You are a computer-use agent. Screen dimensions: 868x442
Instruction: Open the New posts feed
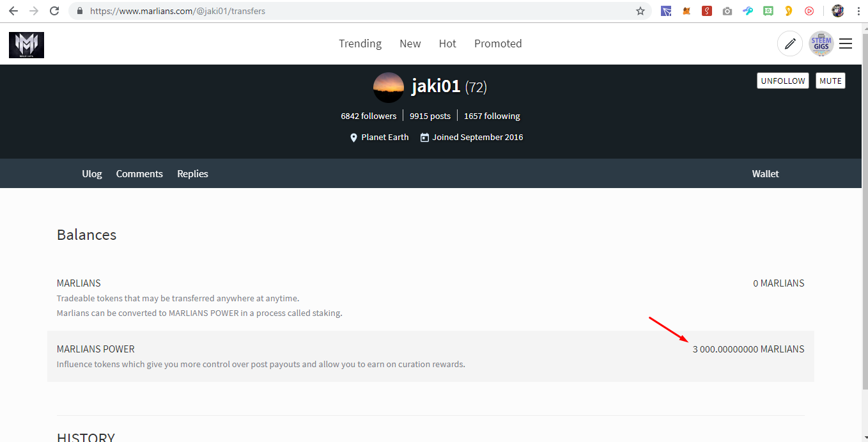410,43
